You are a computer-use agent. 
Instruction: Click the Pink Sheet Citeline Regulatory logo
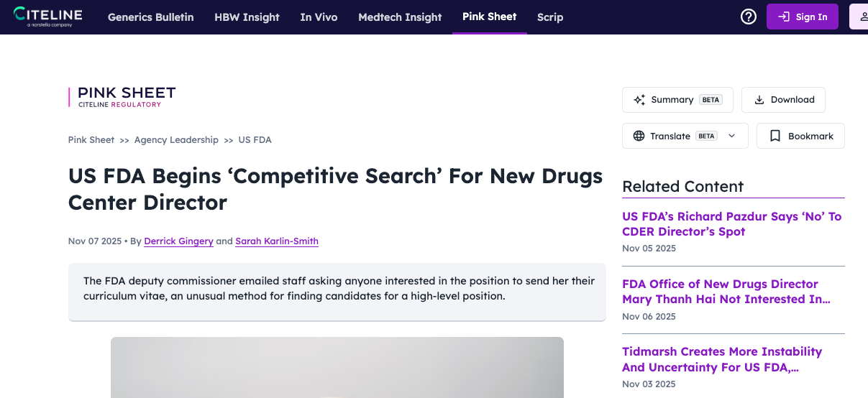coord(122,97)
